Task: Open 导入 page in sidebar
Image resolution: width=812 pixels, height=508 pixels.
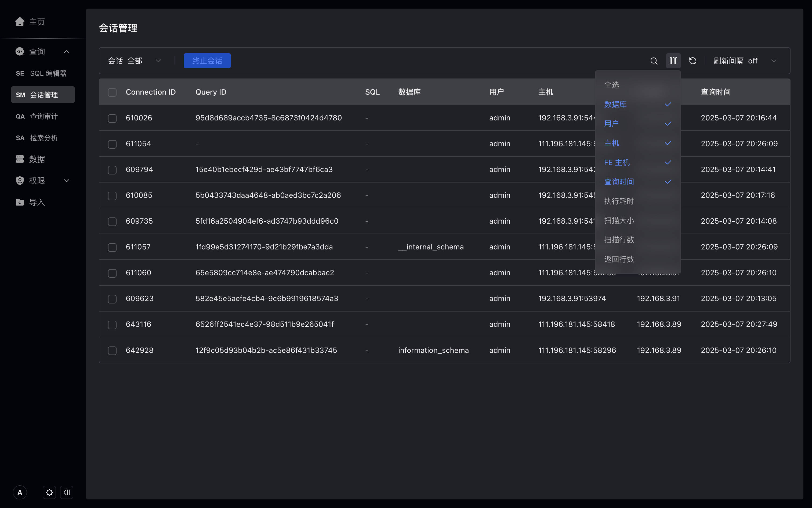Action: click(37, 202)
